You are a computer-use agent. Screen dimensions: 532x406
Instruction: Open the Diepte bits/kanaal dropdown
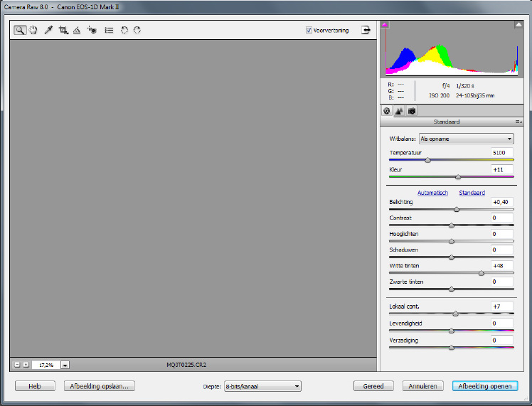pyautogui.click(x=262, y=386)
